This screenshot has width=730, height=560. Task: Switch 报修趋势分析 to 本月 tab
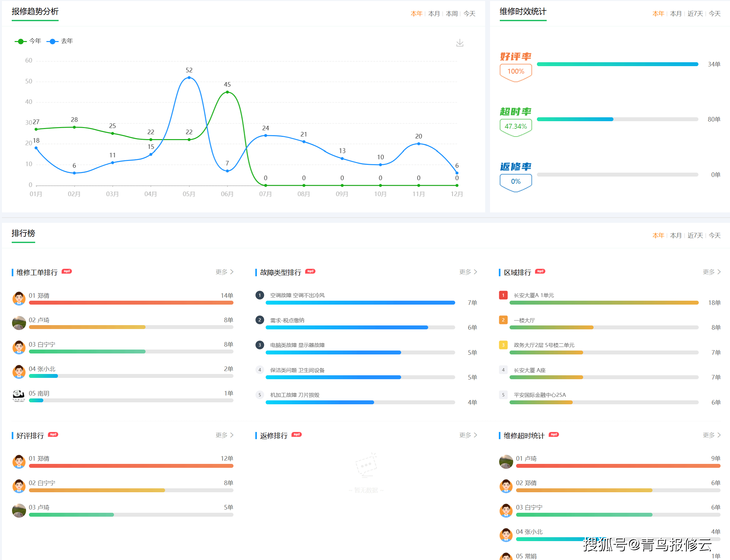(434, 14)
